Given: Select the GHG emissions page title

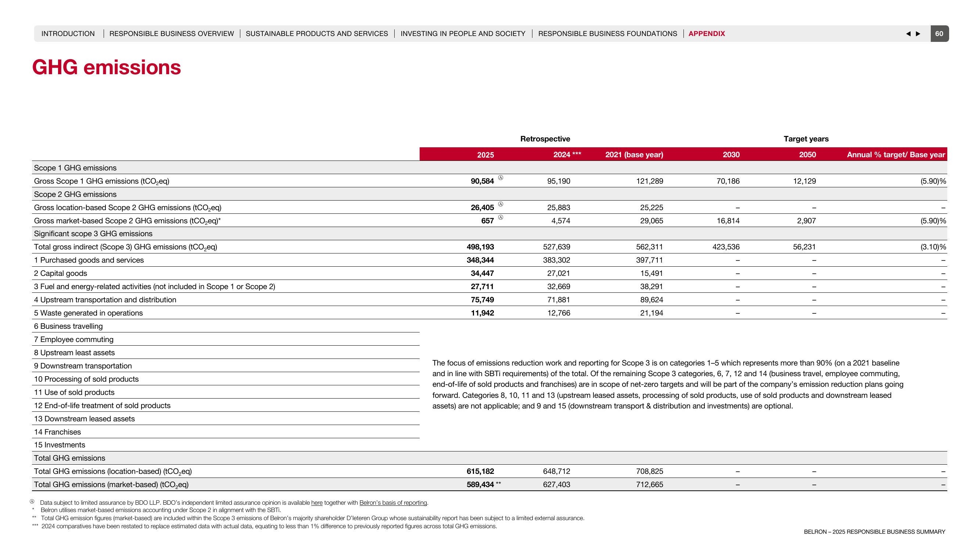Looking at the screenshot, I should tap(107, 67).
